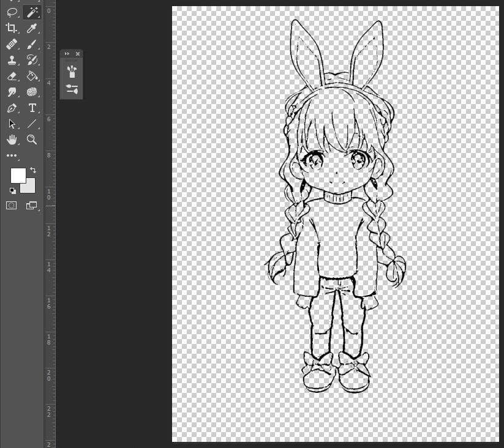Expand the collapsed brush panel dock

tap(67, 54)
